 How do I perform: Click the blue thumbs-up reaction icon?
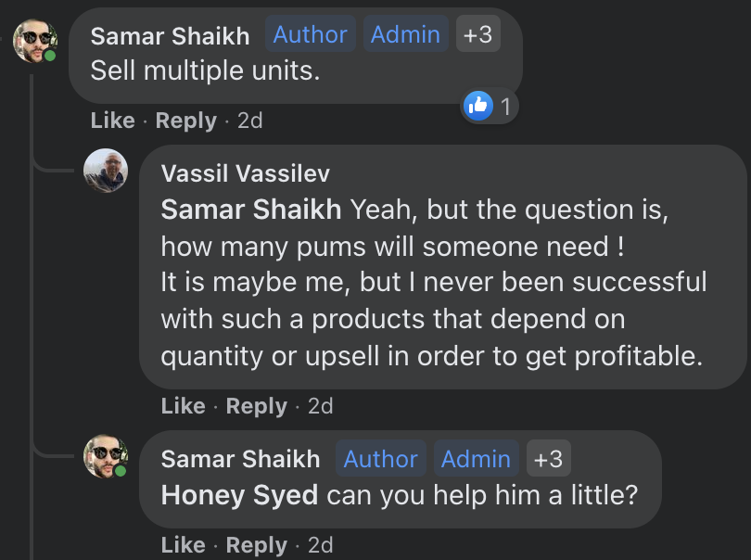478,107
